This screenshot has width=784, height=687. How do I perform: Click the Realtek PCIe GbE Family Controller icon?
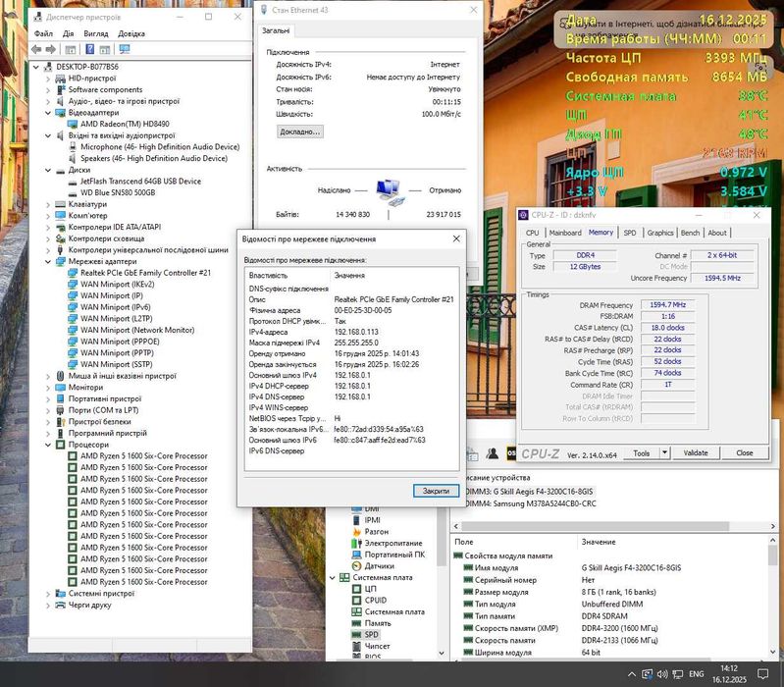[73, 273]
